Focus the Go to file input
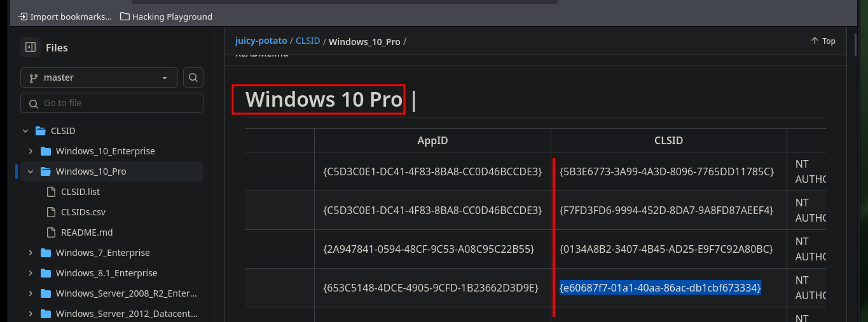868x322 pixels. (112, 103)
